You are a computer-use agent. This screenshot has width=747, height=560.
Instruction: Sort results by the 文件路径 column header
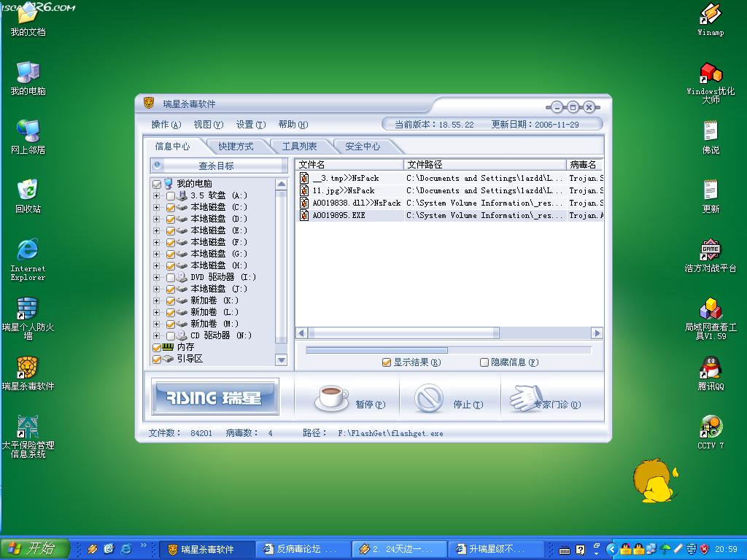pos(485,165)
